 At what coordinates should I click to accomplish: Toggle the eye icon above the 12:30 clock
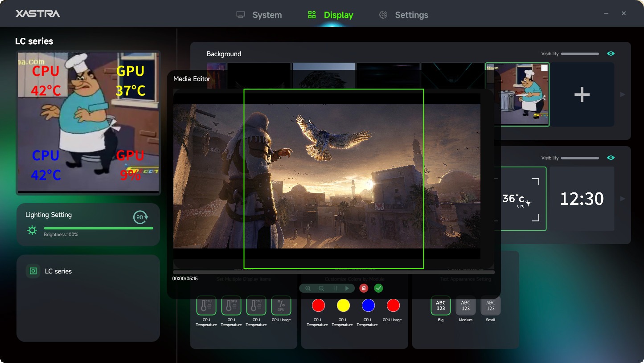point(611,158)
